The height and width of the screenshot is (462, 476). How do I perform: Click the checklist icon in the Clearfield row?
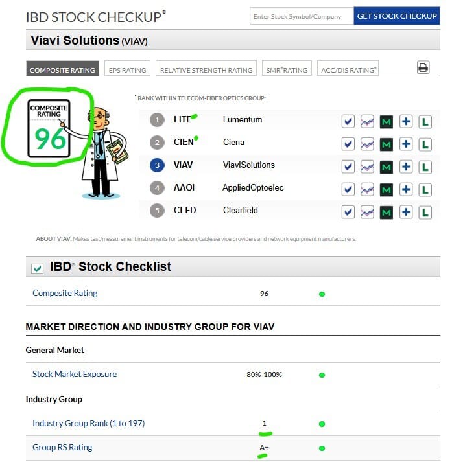click(348, 213)
